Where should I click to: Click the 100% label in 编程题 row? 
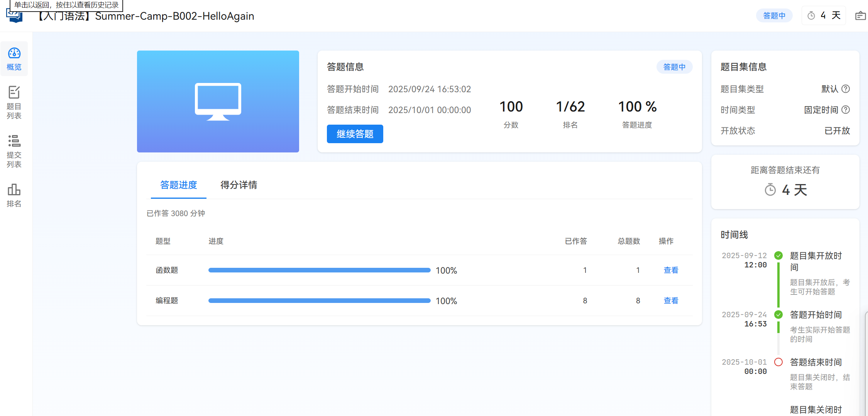(446, 301)
